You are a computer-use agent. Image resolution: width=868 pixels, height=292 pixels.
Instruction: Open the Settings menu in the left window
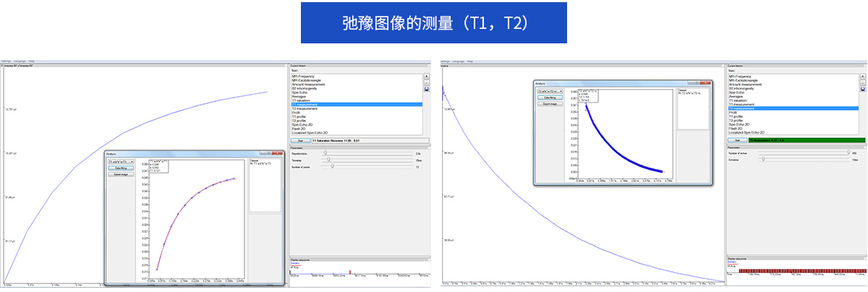click(x=6, y=61)
